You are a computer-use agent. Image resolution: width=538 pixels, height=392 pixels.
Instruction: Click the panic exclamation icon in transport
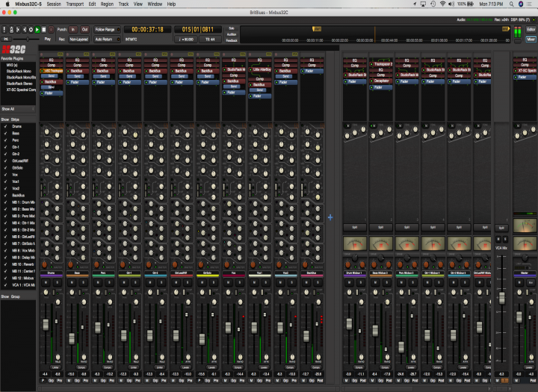point(4,30)
